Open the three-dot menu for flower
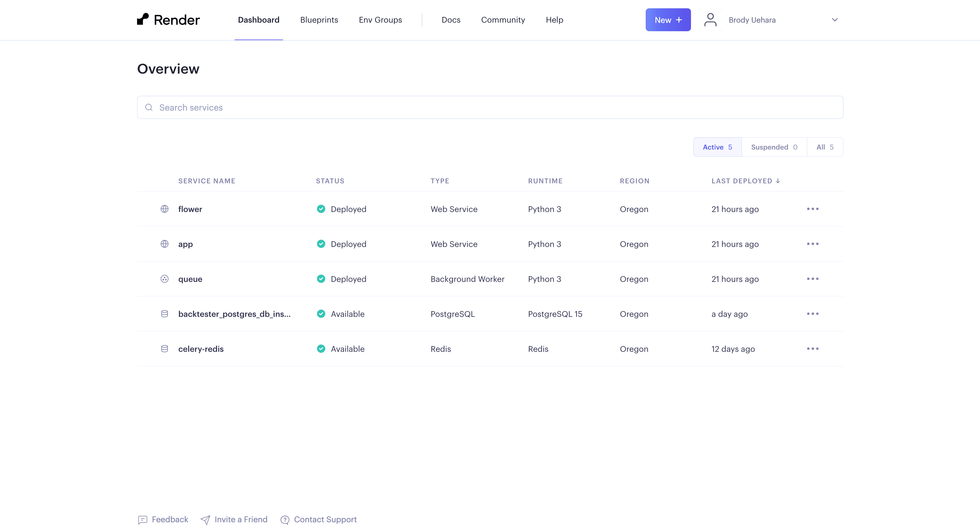This screenshot has width=980, height=530. (813, 209)
